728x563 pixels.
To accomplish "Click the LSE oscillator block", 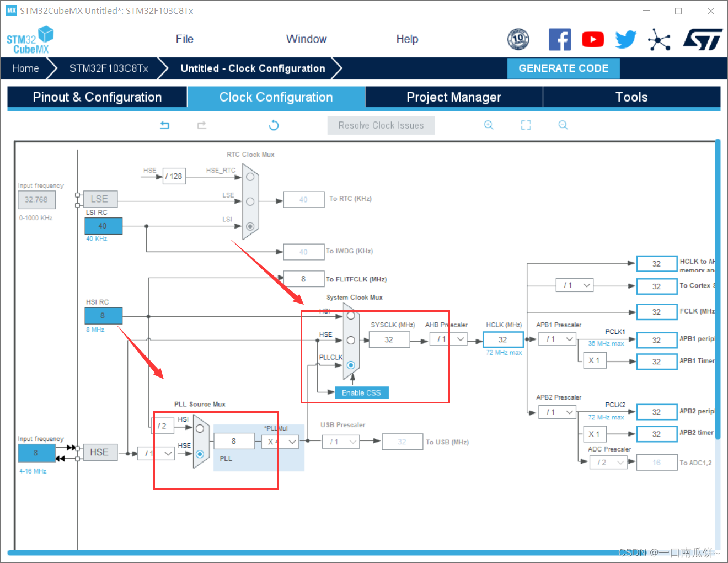I will [99, 199].
